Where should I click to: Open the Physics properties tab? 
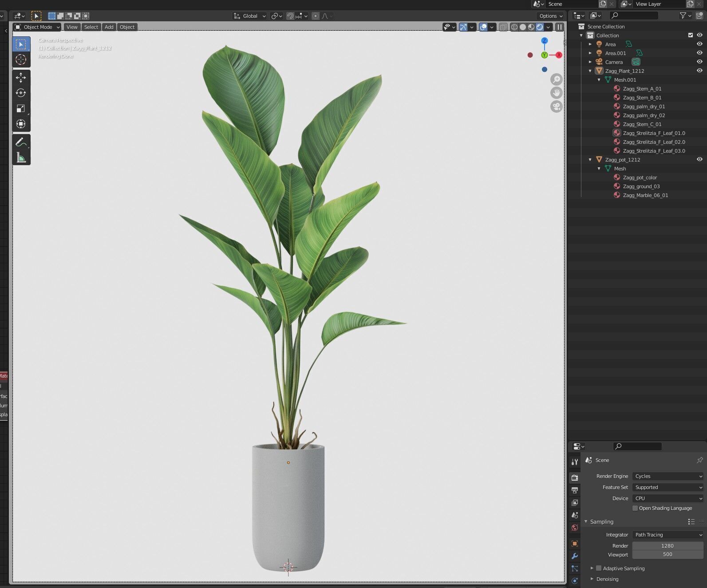click(x=575, y=580)
